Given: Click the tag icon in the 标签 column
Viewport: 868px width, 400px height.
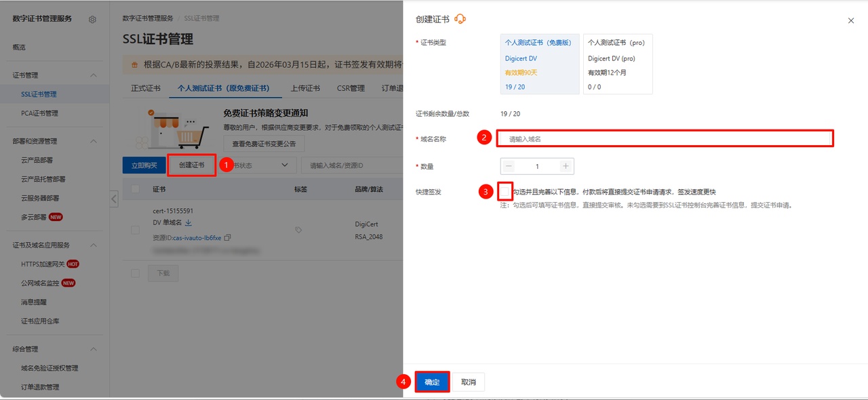Looking at the screenshot, I should [x=298, y=231].
